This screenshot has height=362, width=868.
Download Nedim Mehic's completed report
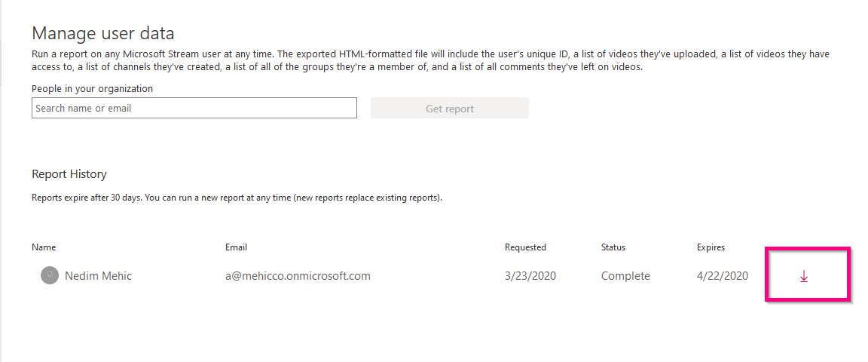pyautogui.click(x=803, y=276)
